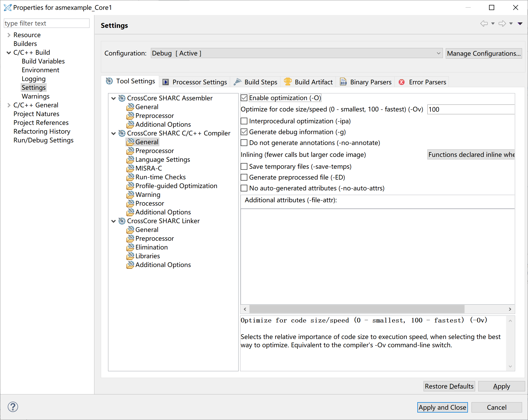Select MISRA-C under C/C++ Compiler
The width and height of the screenshot is (528, 420).
(149, 168)
